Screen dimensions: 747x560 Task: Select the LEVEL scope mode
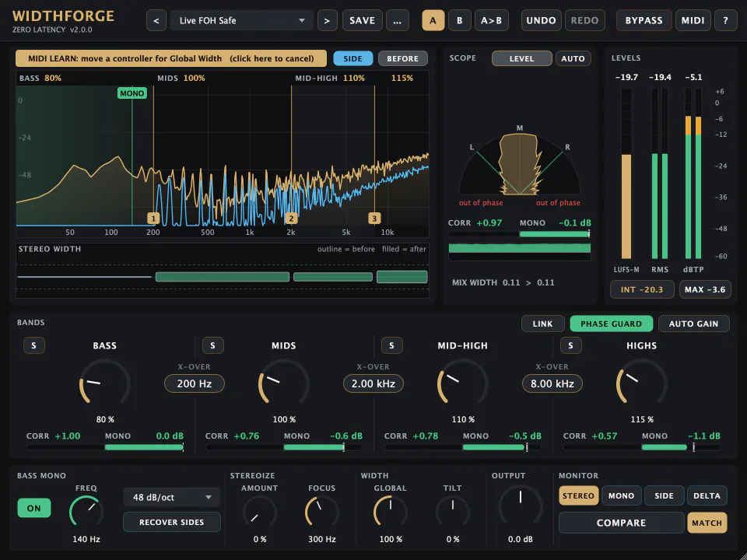521,58
